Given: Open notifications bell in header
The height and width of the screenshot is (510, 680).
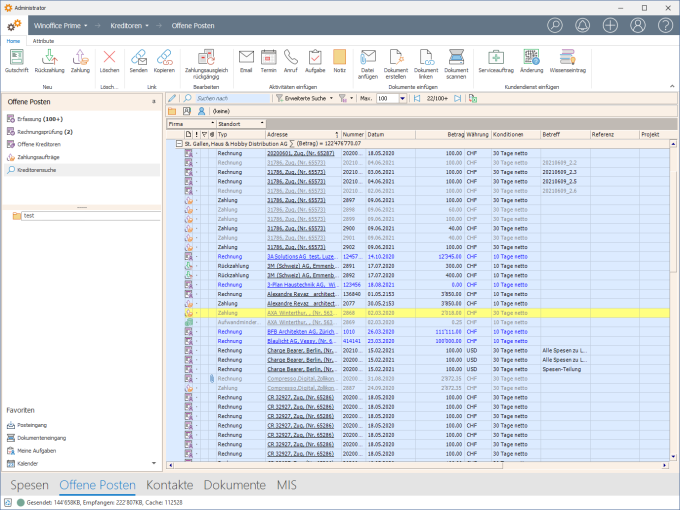Looking at the screenshot, I should (x=583, y=24).
